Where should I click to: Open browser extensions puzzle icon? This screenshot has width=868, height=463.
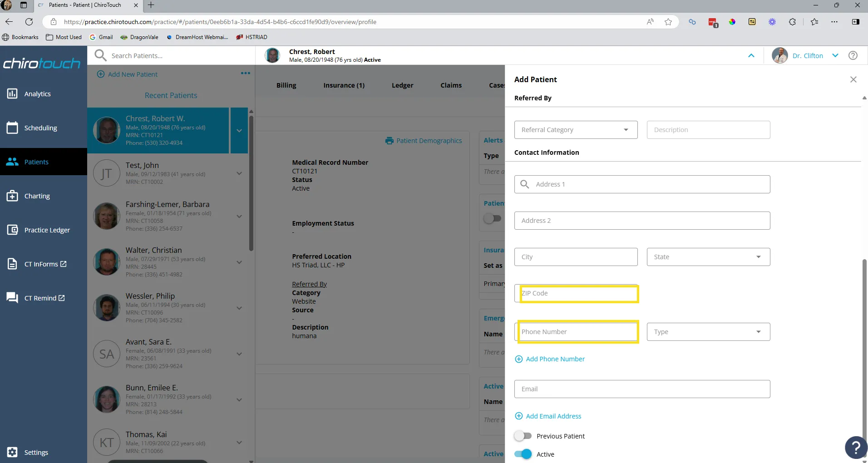pyautogui.click(x=792, y=22)
